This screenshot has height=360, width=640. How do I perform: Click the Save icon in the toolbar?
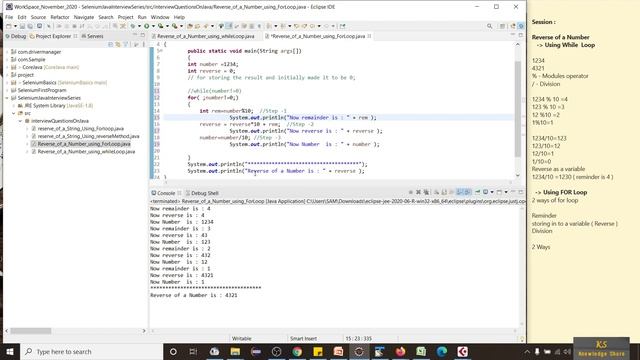coord(22,26)
